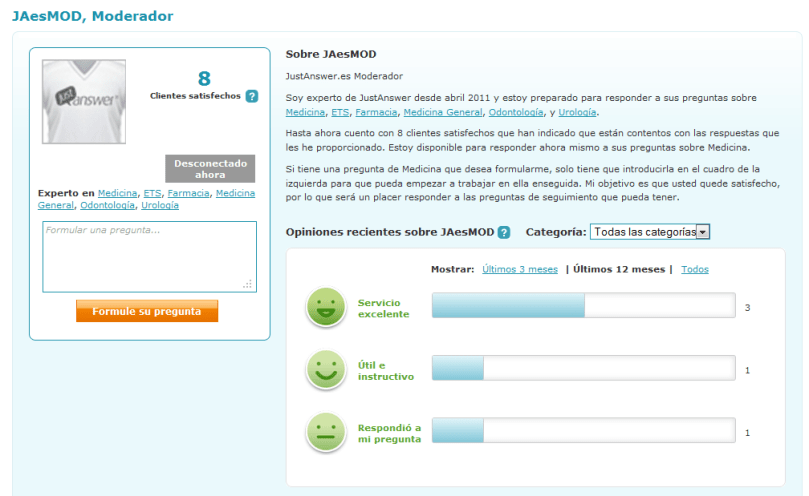Click the help icon beside Opiniones recientes
Viewport: 809px width, 496px height.
tap(504, 232)
